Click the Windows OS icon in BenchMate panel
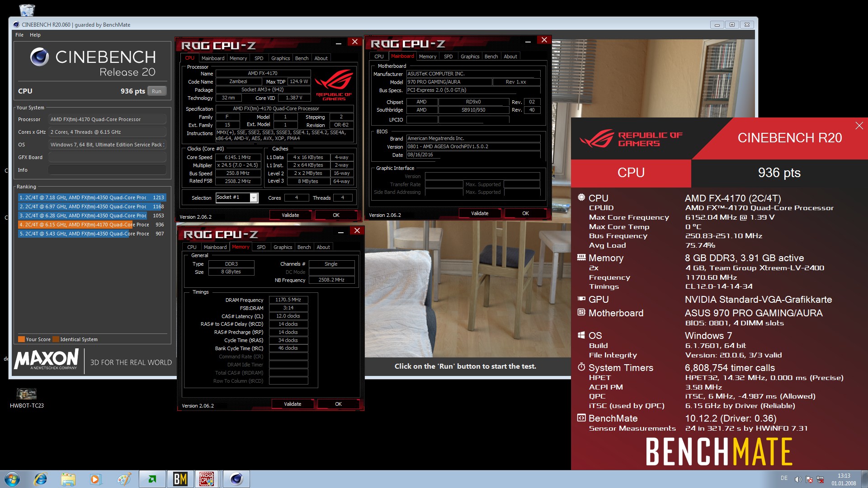The image size is (868, 488). pos(581,335)
